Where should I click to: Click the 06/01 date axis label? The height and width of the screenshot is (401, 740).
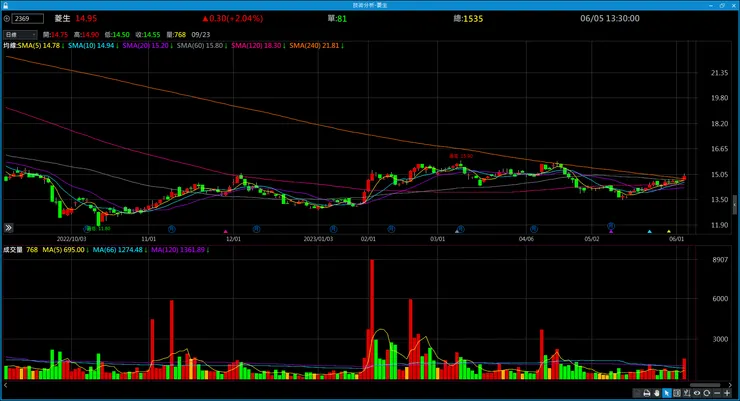pyautogui.click(x=676, y=239)
